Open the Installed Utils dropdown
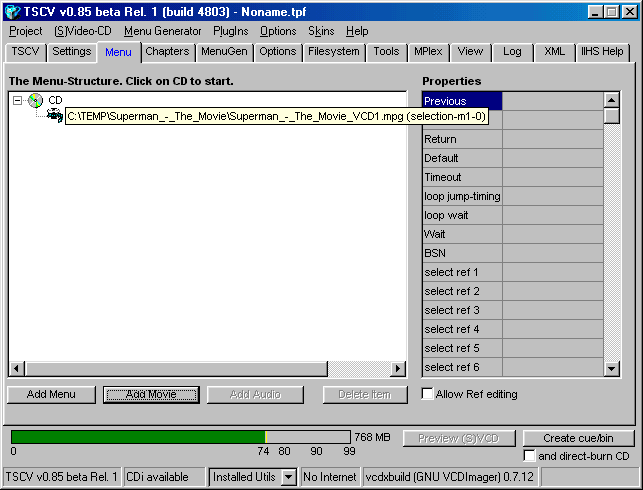Screen dimensions: 643x490 (x=288, y=477)
